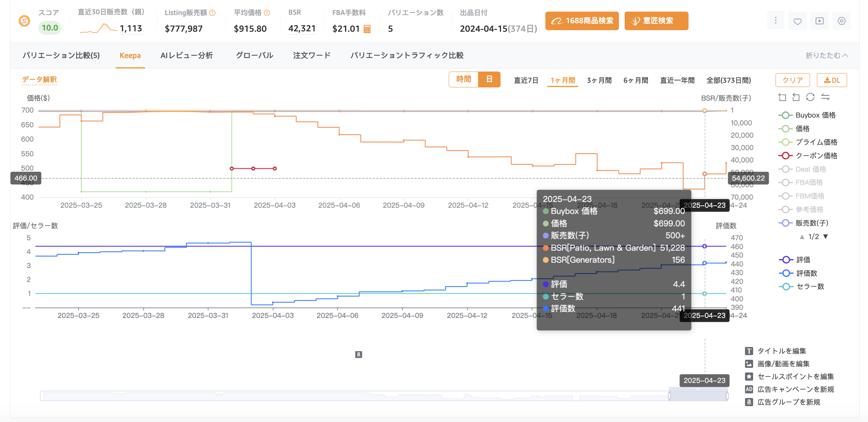Open 注文ワード tab
868x422 pixels.
pyautogui.click(x=312, y=56)
